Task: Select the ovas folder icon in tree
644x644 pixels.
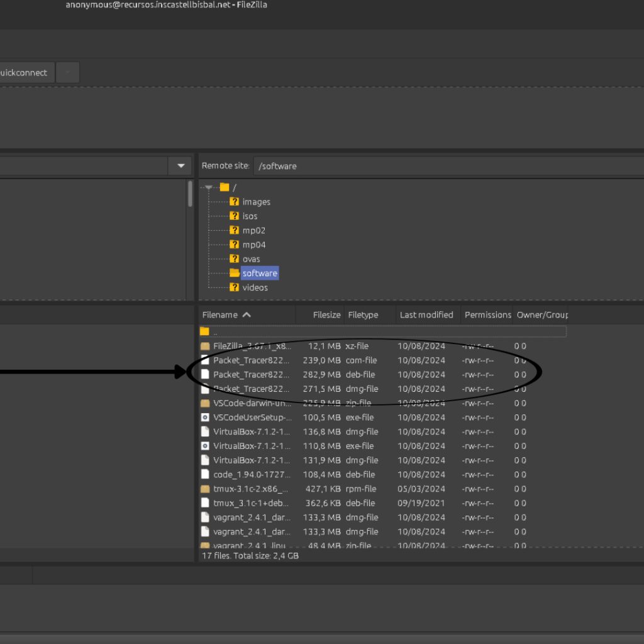Action: (234, 259)
